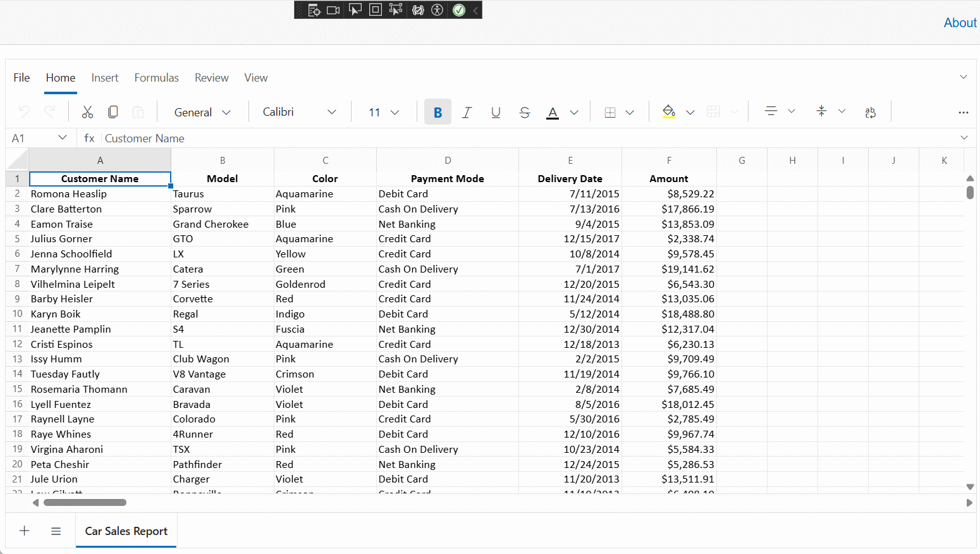This screenshot has width=980, height=554.
Task: Click the Underline formatting icon
Action: point(496,112)
